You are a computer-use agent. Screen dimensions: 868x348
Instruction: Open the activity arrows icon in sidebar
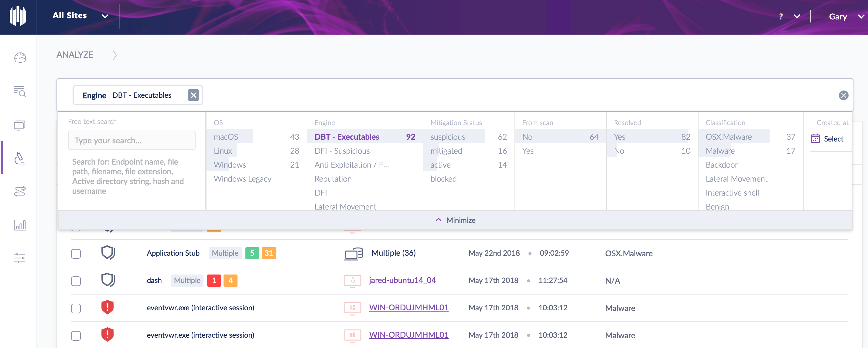(20, 191)
